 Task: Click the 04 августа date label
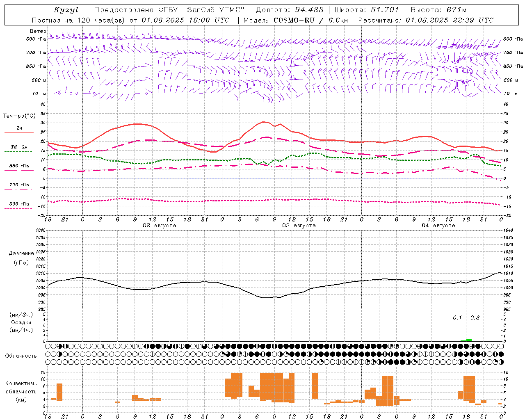pos(438,226)
